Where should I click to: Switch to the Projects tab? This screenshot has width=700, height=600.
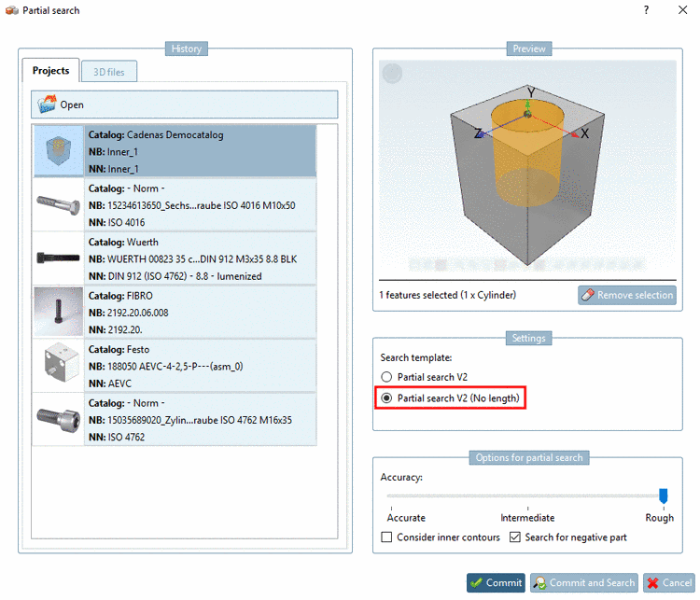(x=51, y=71)
